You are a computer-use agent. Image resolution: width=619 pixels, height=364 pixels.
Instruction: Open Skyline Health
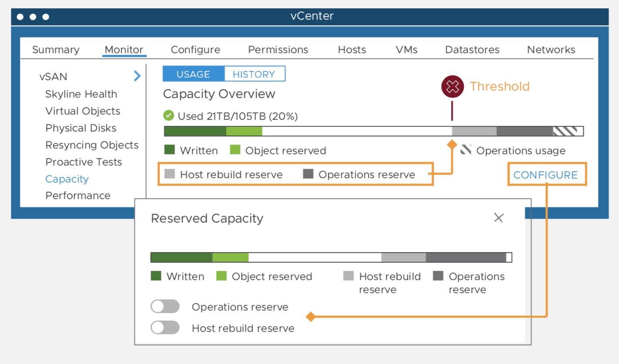[81, 94]
